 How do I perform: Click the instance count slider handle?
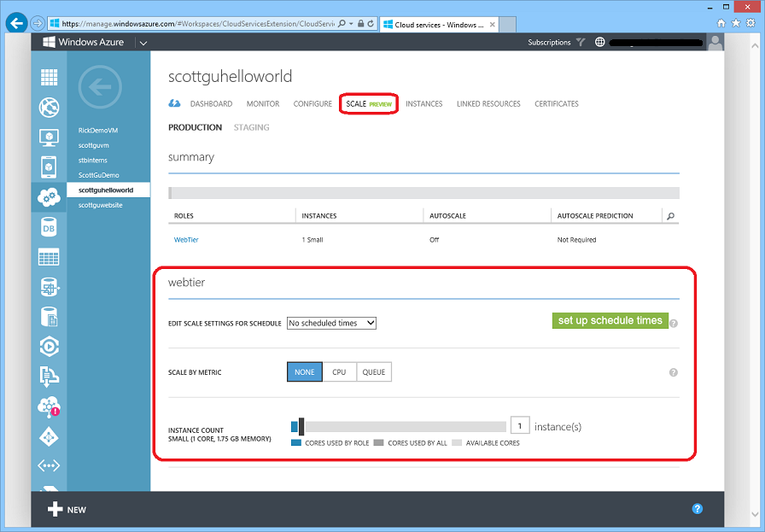coord(301,427)
